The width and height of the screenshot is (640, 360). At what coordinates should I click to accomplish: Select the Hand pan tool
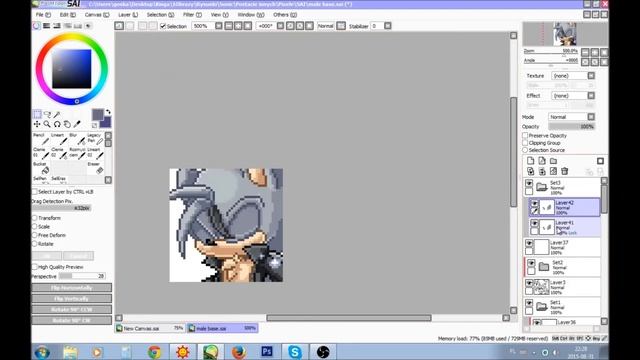point(67,124)
